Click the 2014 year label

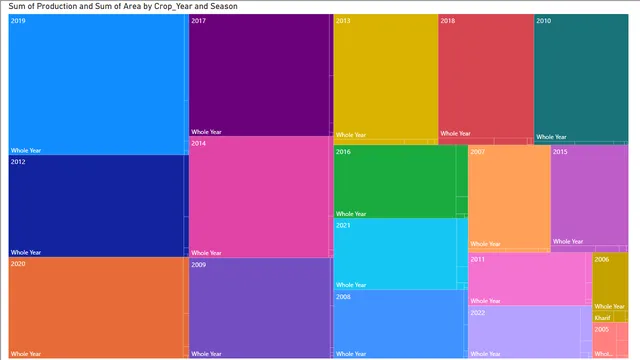pos(198,143)
